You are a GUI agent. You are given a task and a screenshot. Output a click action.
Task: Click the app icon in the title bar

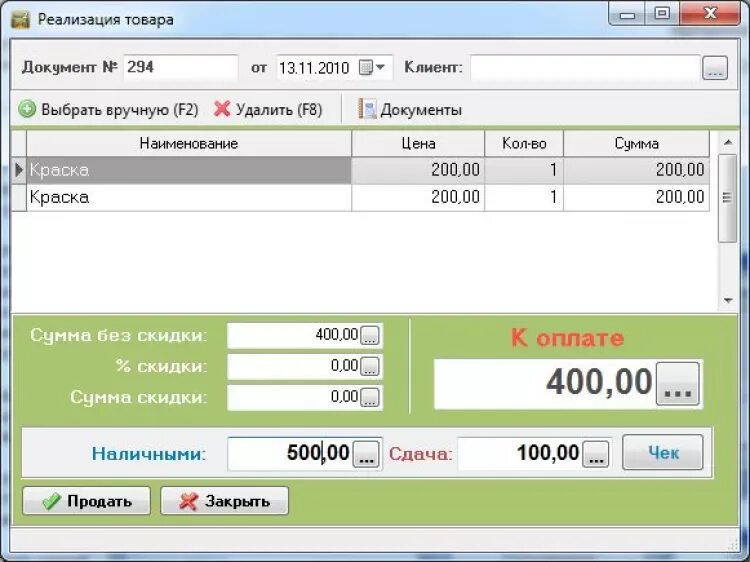(x=21, y=20)
